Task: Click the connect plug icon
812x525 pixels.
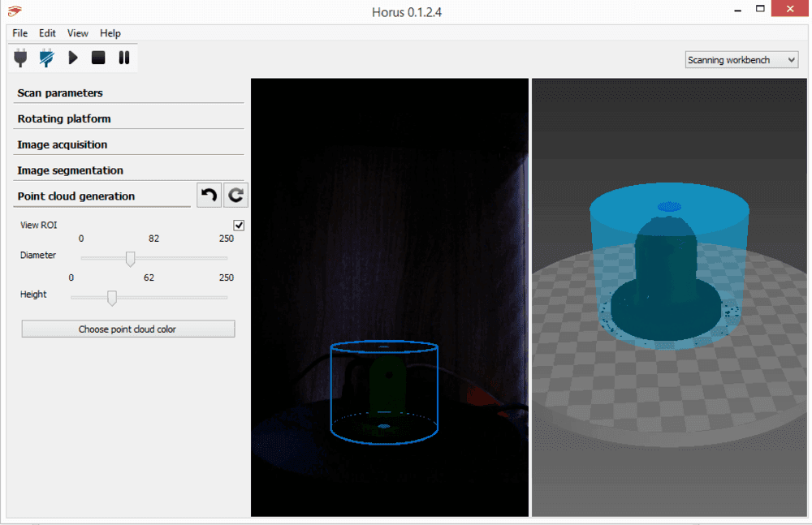Action: (20, 58)
